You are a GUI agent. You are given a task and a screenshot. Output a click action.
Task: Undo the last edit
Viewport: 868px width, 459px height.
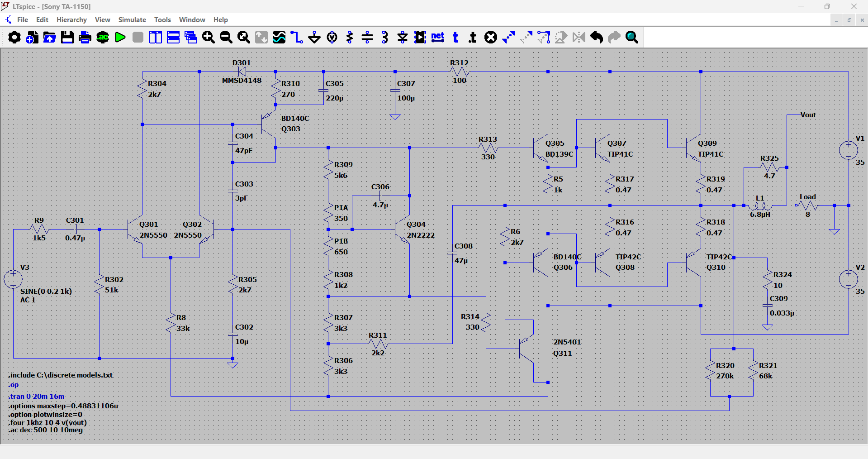click(x=597, y=37)
